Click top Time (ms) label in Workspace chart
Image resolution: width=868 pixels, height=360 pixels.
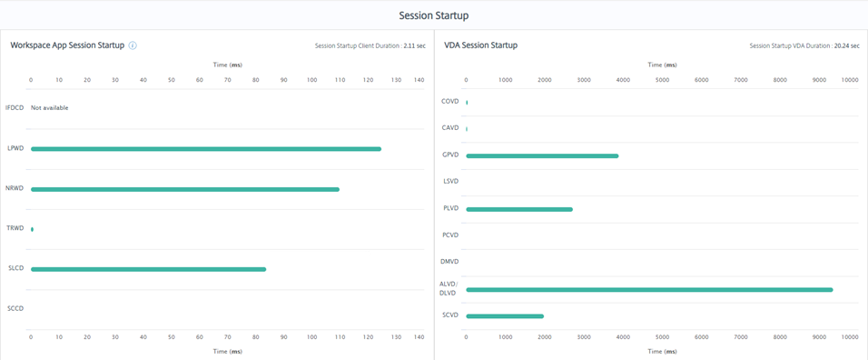[228, 65]
